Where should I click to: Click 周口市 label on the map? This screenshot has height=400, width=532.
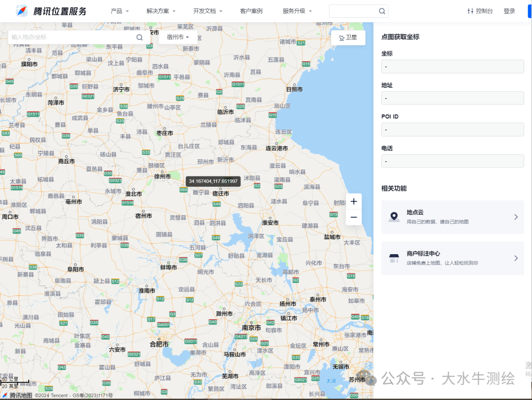[10, 217]
